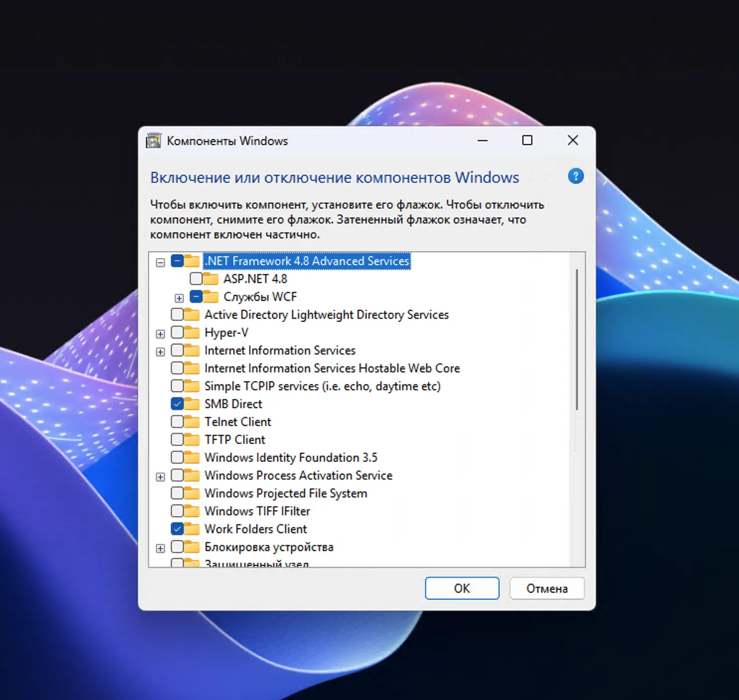Select the "Службы WCF" label
739x700 pixels.
(260, 296)
